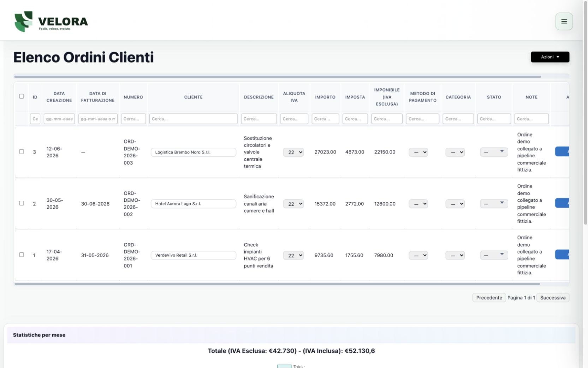
Task: Focus the Importo search field
Action: pyautogui.click(x=325, y=119)
